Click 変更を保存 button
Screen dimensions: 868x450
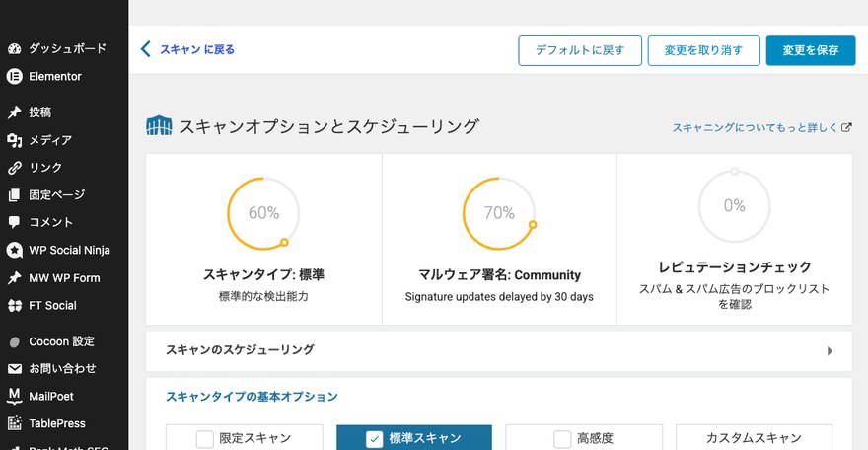click(x=811, y=50)
